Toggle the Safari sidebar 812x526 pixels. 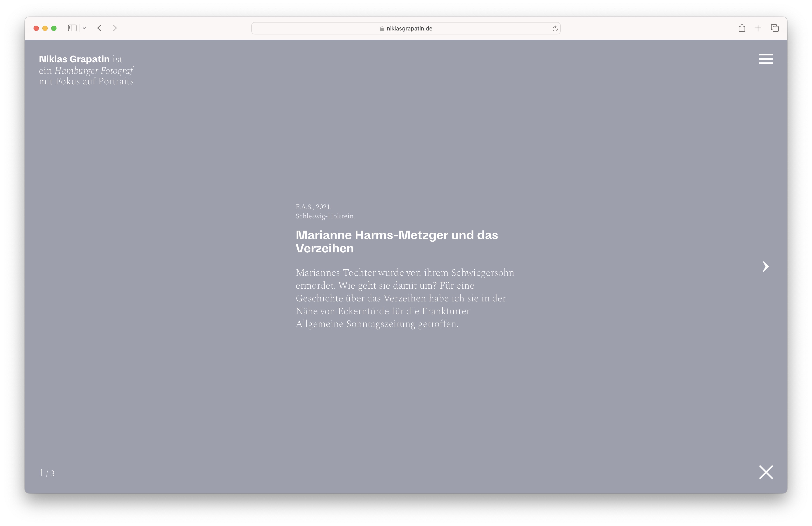coord(72,28)
